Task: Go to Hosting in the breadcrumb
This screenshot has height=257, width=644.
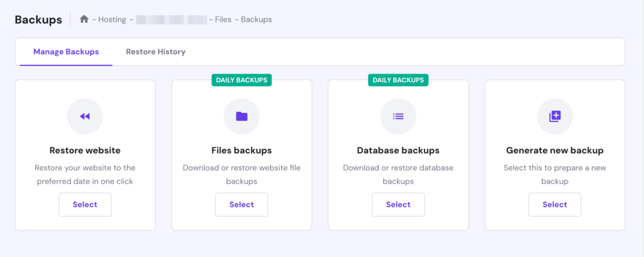Action: point(112,20)
